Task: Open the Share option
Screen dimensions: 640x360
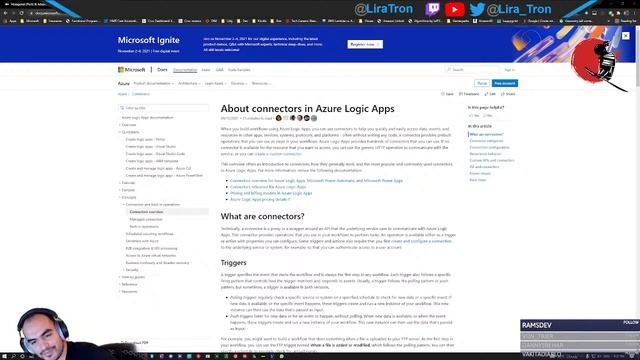Action: [508, 94]
